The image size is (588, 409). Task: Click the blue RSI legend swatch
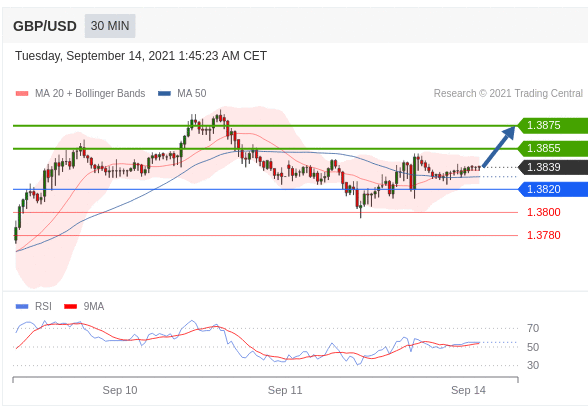22,307
